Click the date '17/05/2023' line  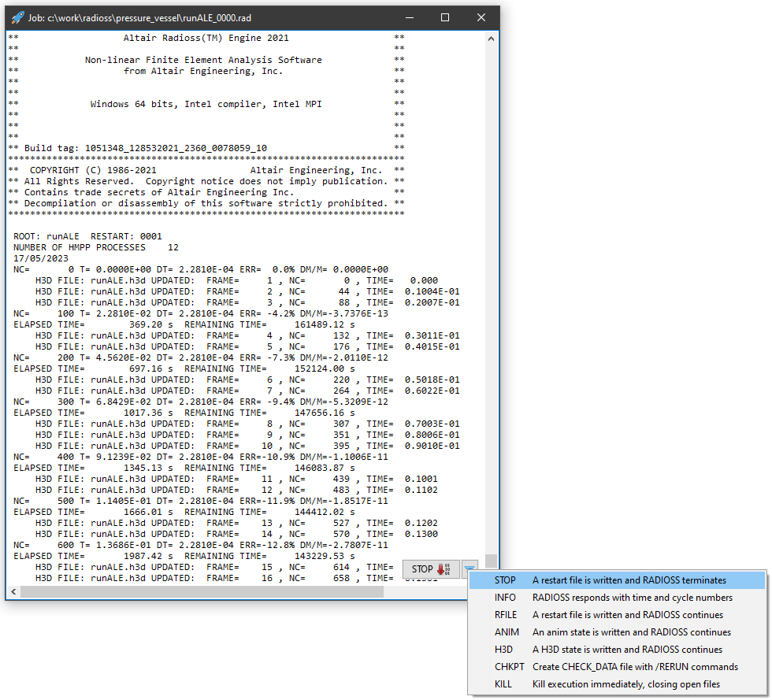pos(41,258)
